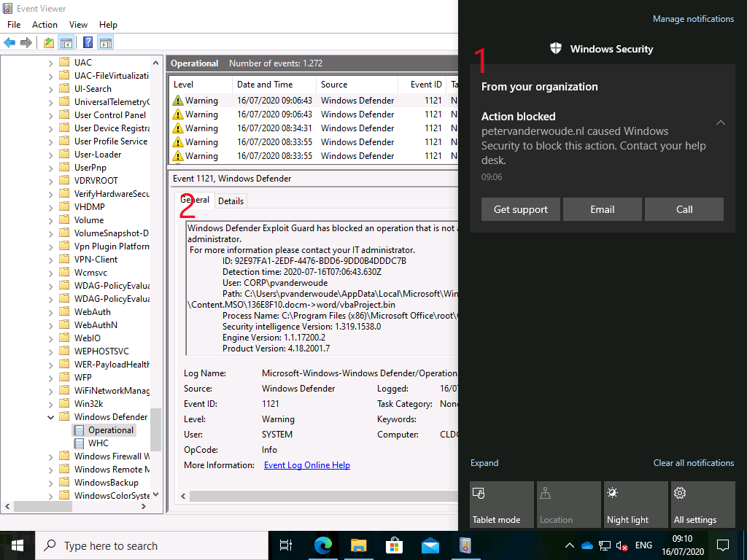Click the muted speaker volume icon
Viewport: 747px width, 560px height.
622,545
